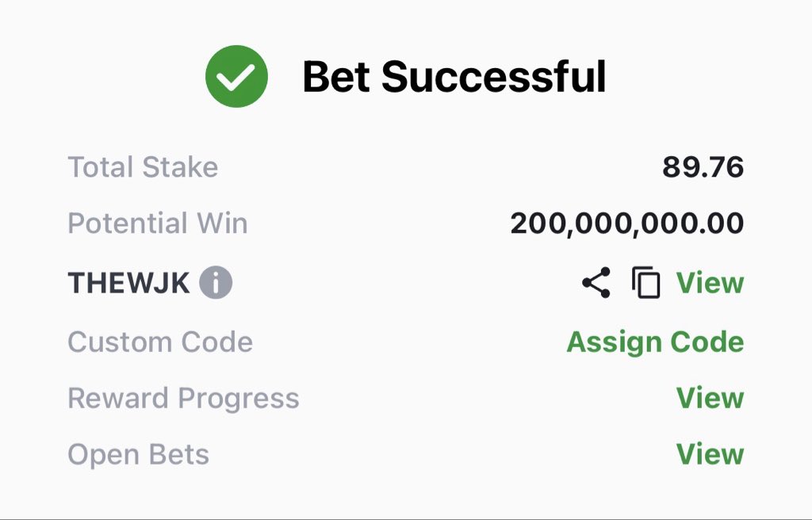Click the Open Bets label
Screen dimensions: 812x520
click(139, 455)
